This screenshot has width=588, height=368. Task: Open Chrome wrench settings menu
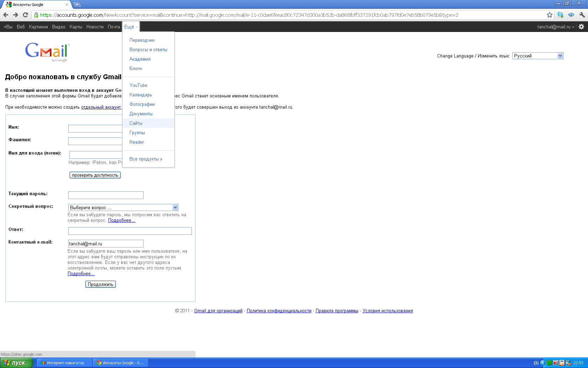[582, 15]
